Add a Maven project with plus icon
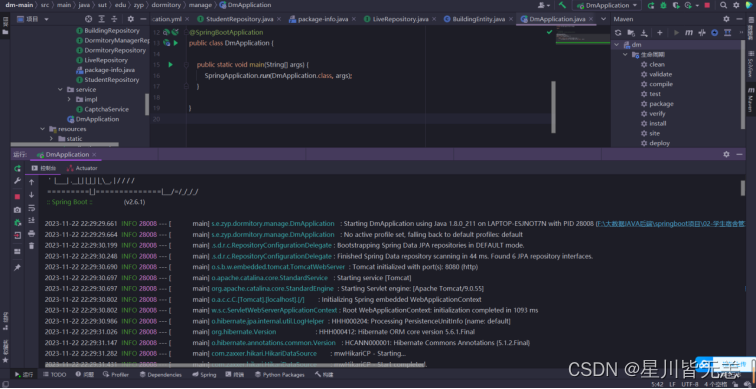The height and width of the screenshot is (389, 756). click(x=660, y=33)
